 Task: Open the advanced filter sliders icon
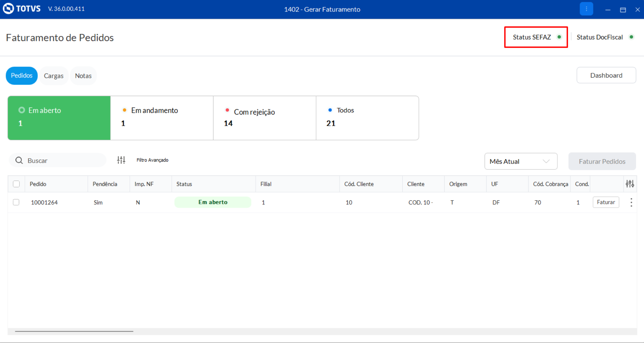(121, 160)
